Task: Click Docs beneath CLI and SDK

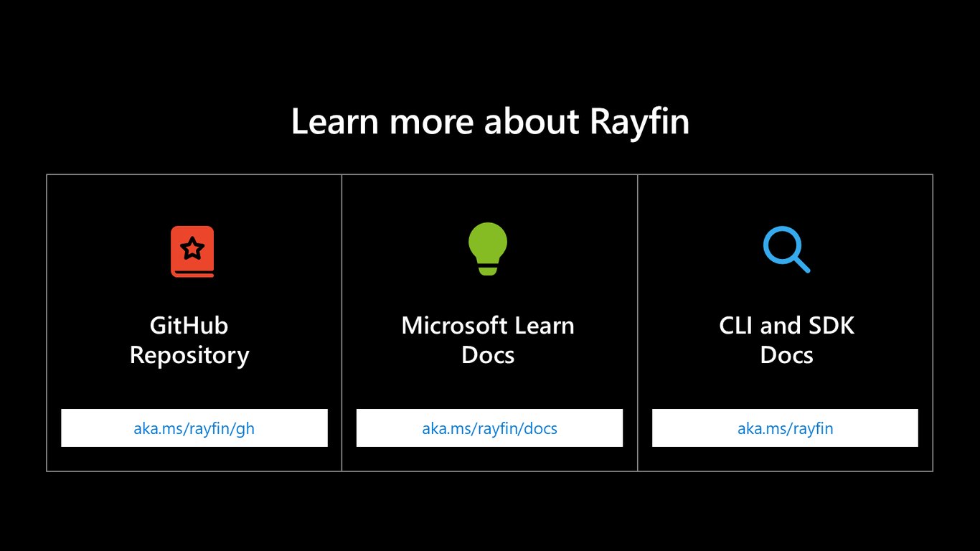Action: [786, 354]
